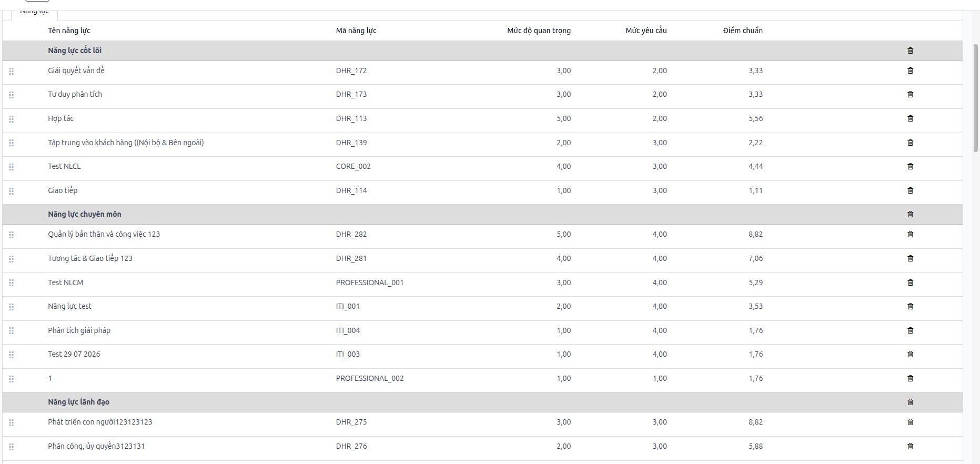Click code cell PROFESSIONAL_001
This screenshot has height=464, width=980.
[x=370, y=283]
